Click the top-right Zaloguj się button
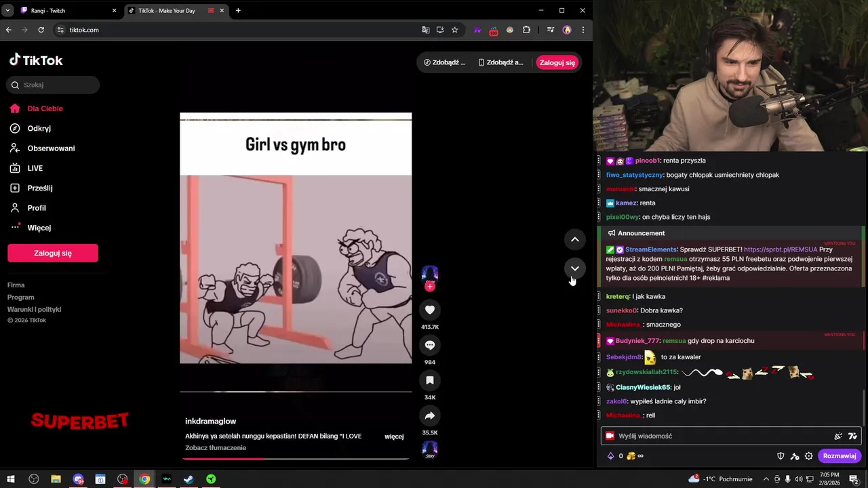 [557, 62]
